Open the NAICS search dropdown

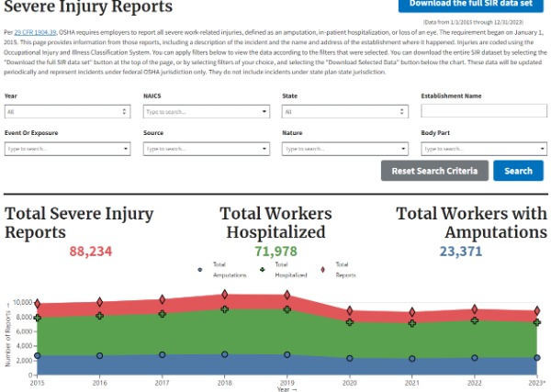207,112
